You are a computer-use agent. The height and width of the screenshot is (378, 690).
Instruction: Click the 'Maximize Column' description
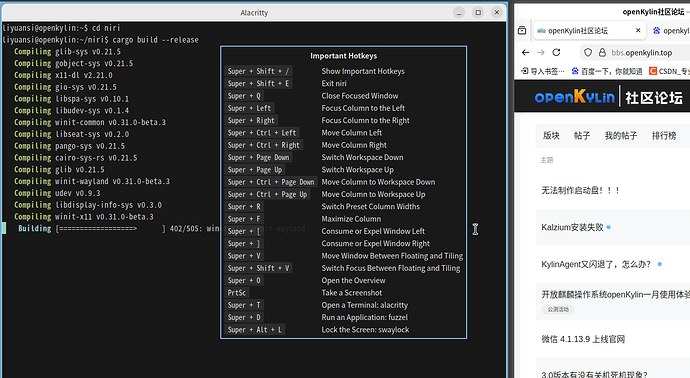click(x=351, y=219)
